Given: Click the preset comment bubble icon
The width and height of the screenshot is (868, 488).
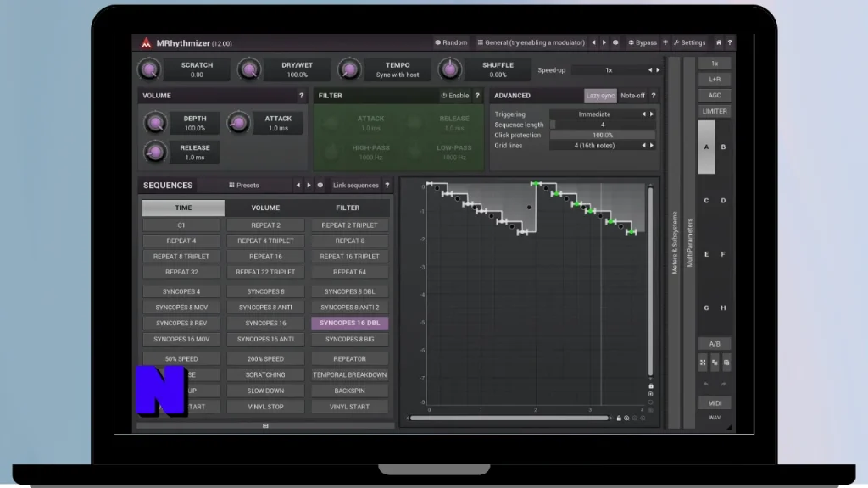Looking at the screenshot, I should [615, 42].
